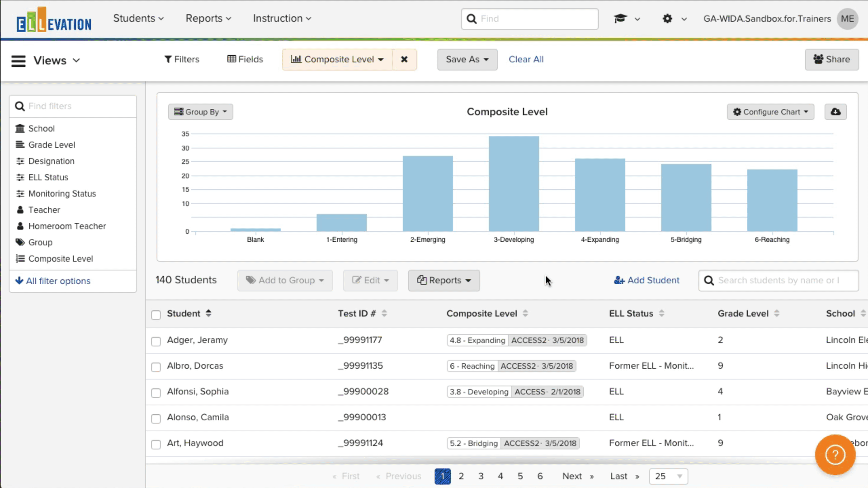Open the Fields panel
The image size is (868, 488).
(x=245, y=59)
